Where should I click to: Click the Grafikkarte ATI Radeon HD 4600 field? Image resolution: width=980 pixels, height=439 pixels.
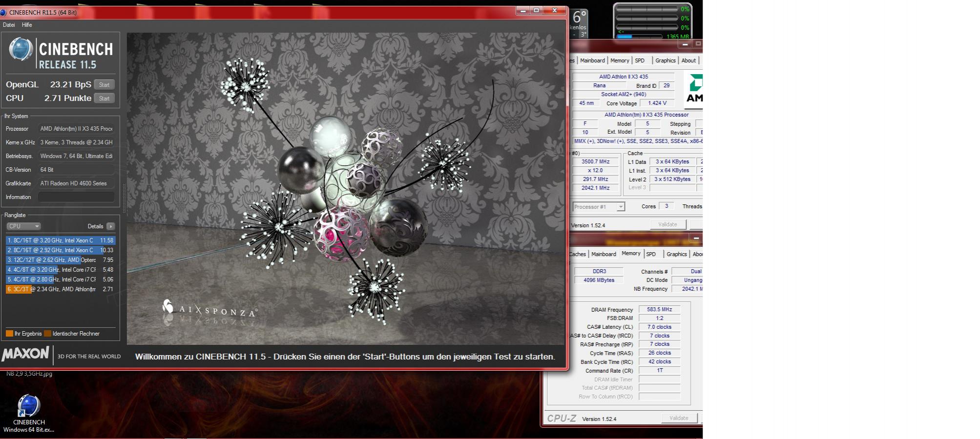click(x=76, y=183)
